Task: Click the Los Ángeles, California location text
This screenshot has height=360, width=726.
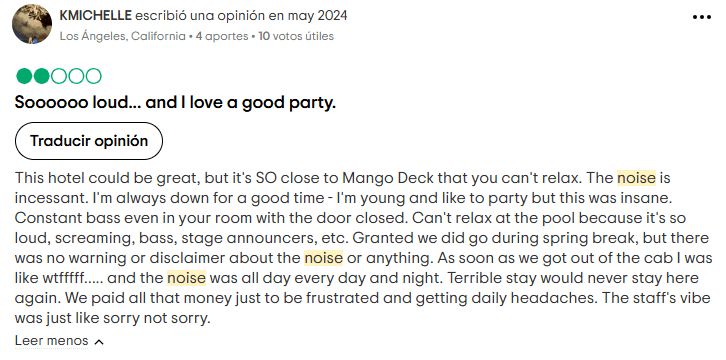Action: [123, 36]
